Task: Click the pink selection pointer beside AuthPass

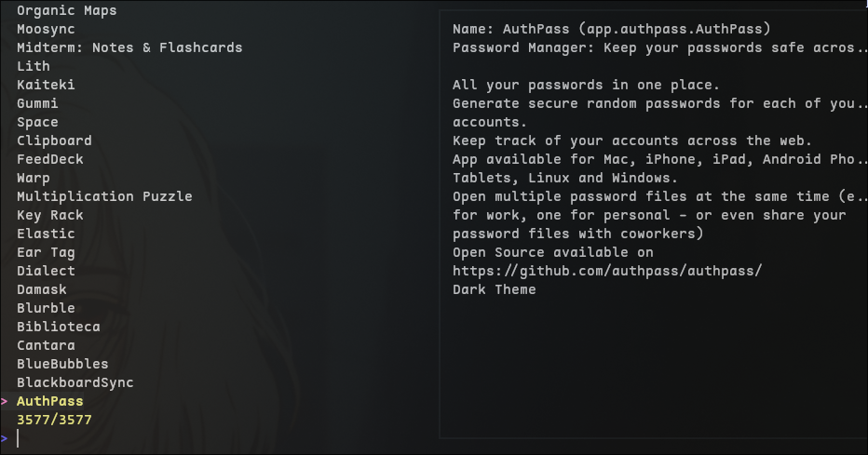Action: pos(5,401)
